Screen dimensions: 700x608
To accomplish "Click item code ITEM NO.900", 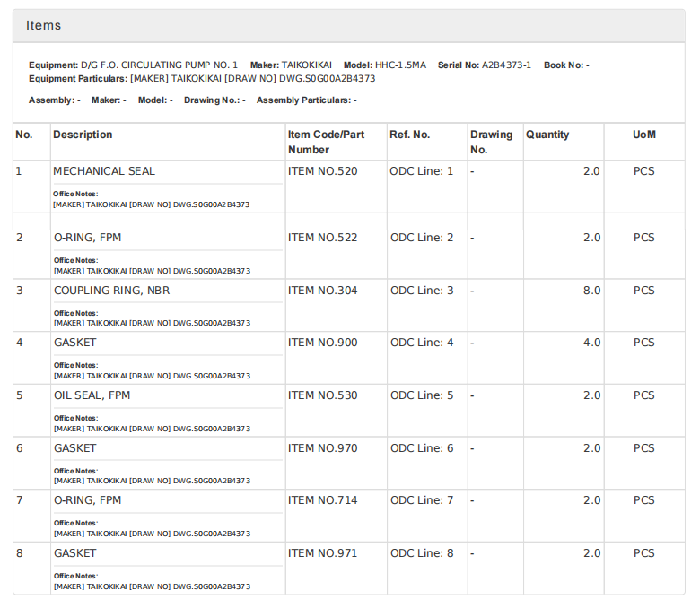I will pos(322,343).
